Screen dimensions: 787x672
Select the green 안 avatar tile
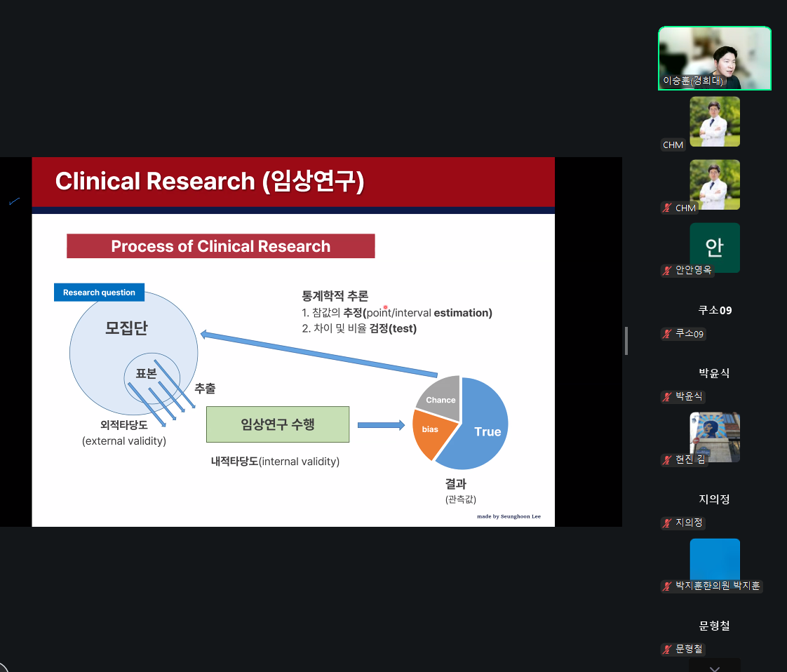pyautogui.click(x=714, y=247)
